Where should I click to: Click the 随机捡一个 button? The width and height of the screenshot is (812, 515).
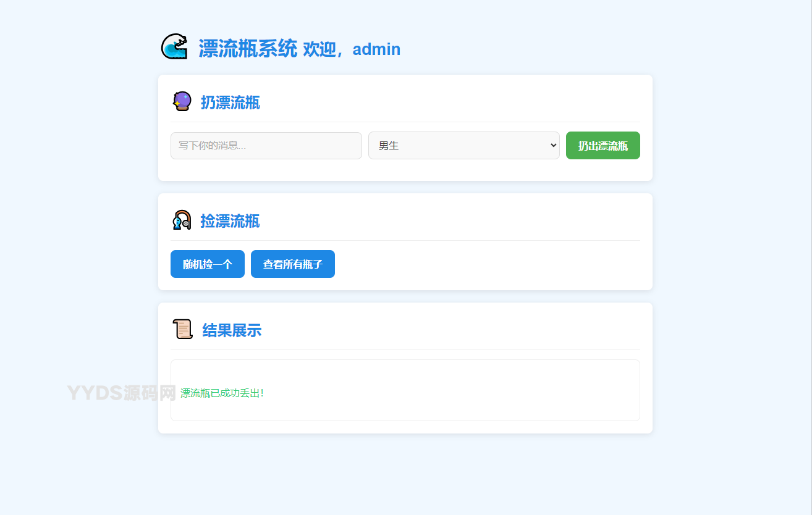(208, 264)
